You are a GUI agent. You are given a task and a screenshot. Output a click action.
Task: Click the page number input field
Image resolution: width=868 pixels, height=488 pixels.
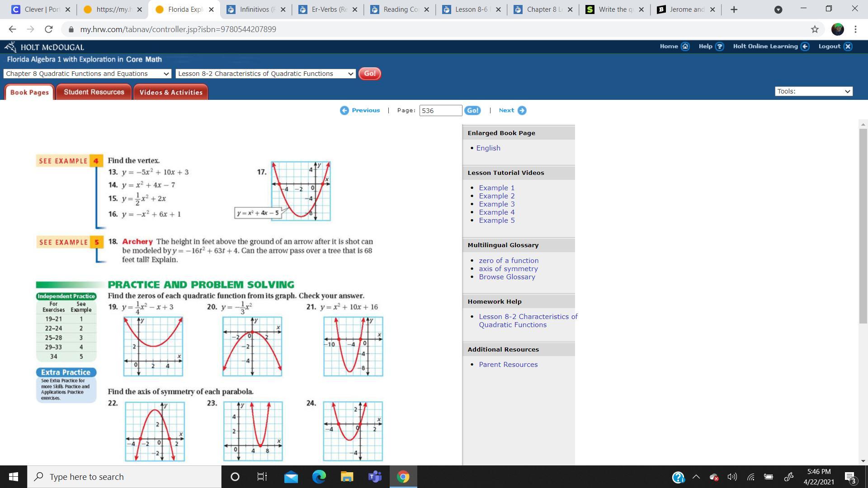point(440,111)
